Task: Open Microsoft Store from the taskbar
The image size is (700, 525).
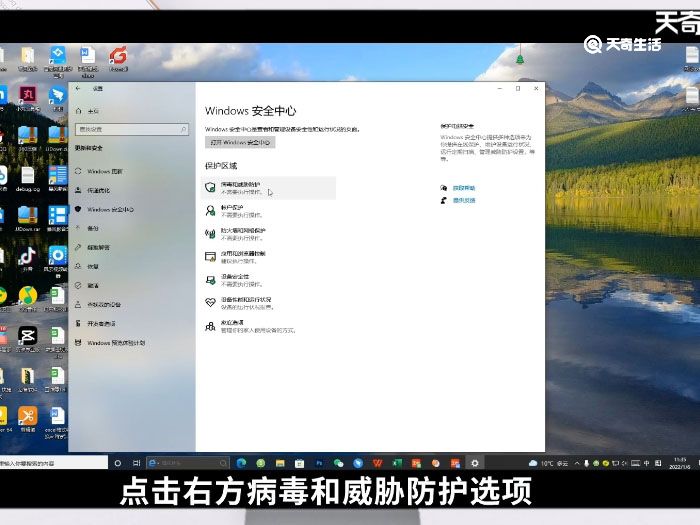Action: tap(300, 463)
